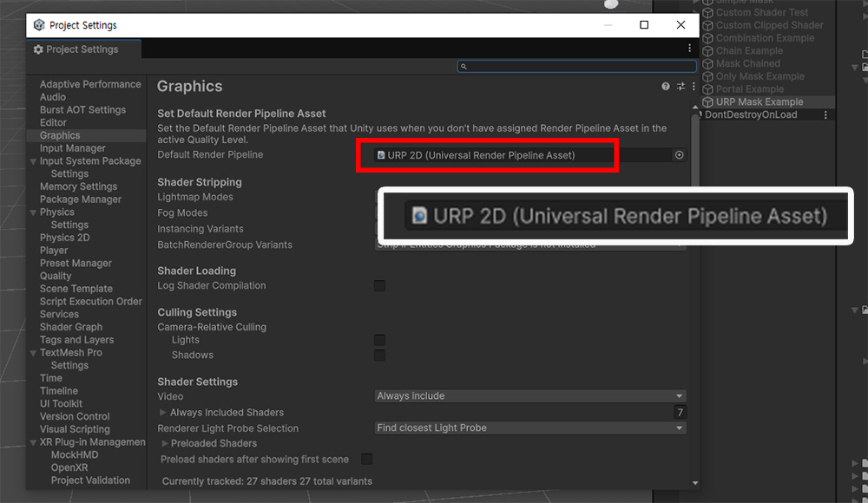This screenshot has width=868, height=503.
Task: Open Time settings
Action: point(51,378)
